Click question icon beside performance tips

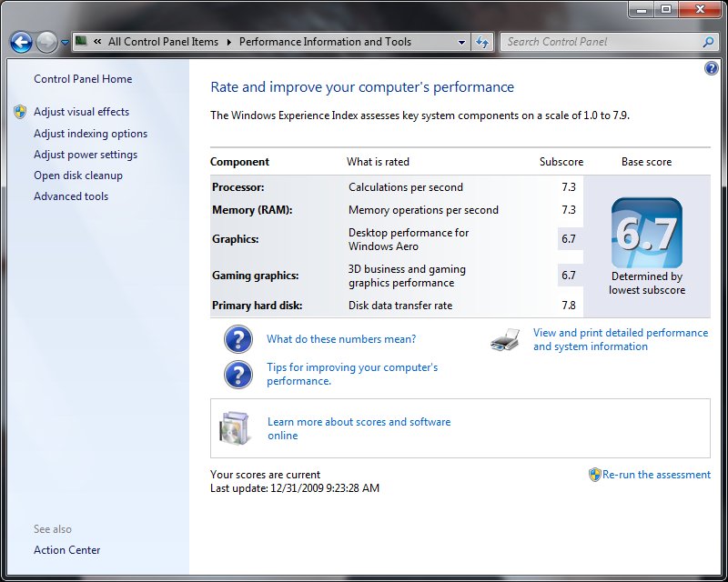point(238,375)
